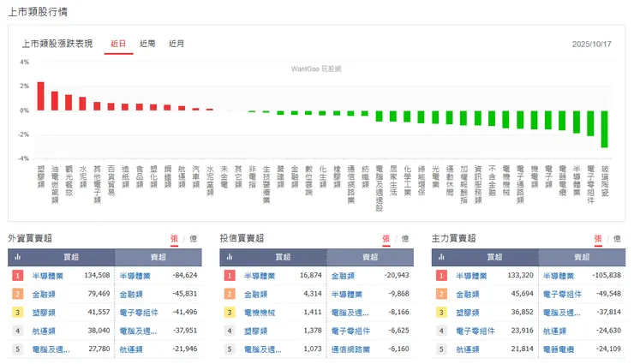634x364 pixels.
Task: Select 億 unit in 外資買賣超 panel
Action: [194, 238]
